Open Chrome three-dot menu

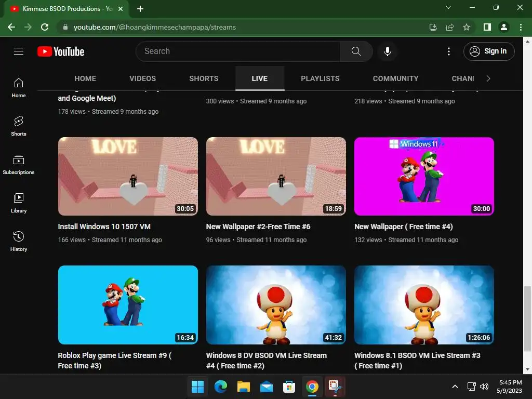click(521, 27)
